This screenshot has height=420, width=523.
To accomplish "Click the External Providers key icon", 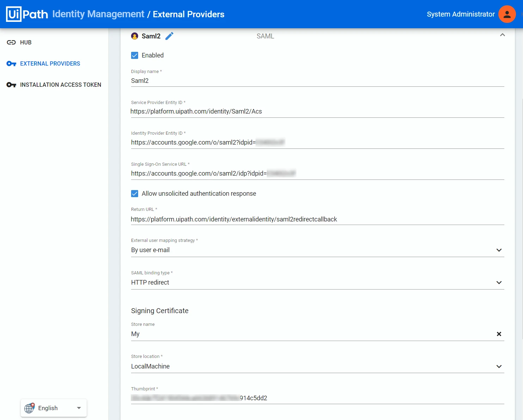I will (11, 63).
